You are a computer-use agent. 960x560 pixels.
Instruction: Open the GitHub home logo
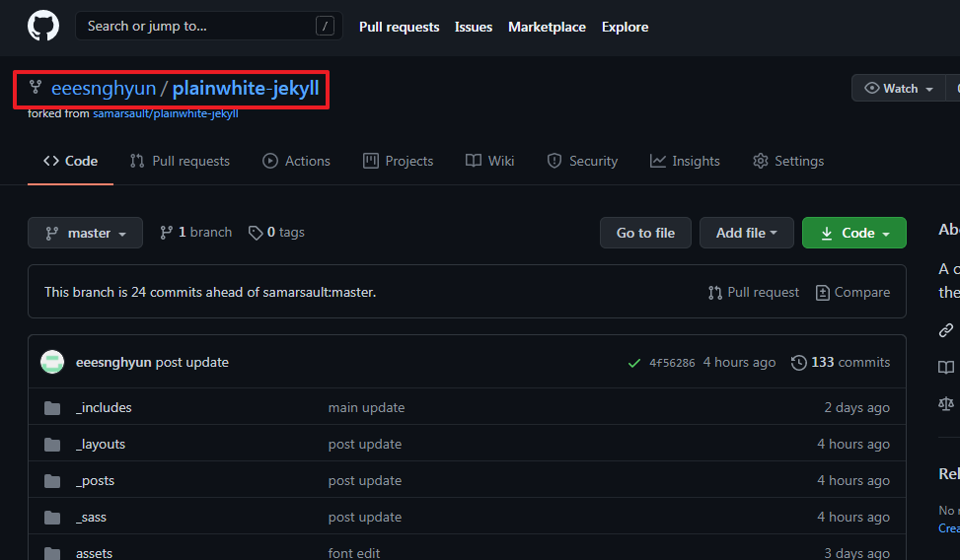[x=42, y=27]
